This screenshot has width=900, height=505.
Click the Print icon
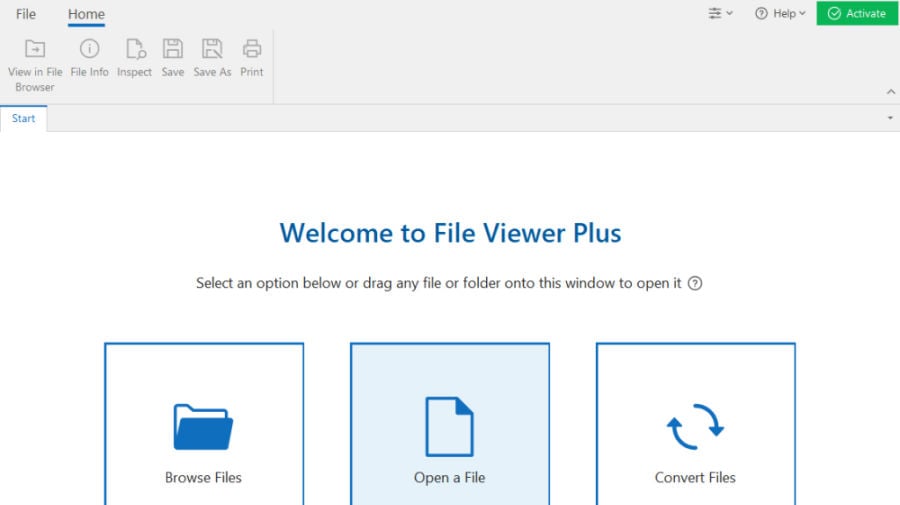coord(252,49)
